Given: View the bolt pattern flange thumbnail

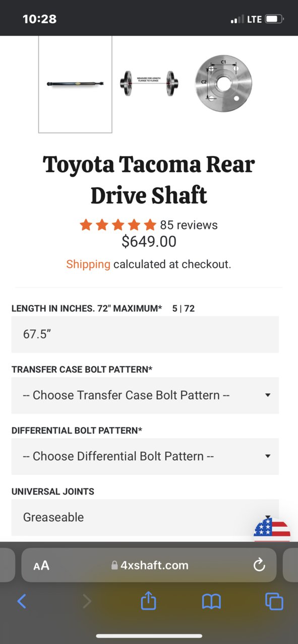Looking at the screenshot, I should (x=223, y=84).
